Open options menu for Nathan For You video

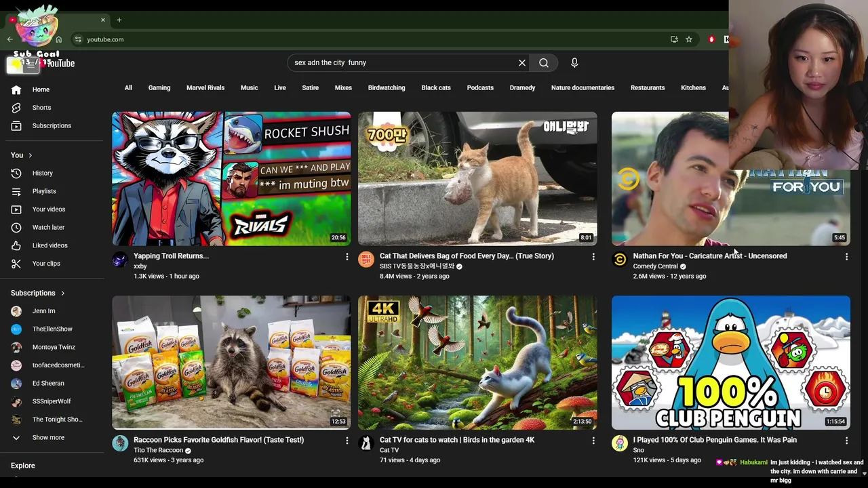point(846,257)
